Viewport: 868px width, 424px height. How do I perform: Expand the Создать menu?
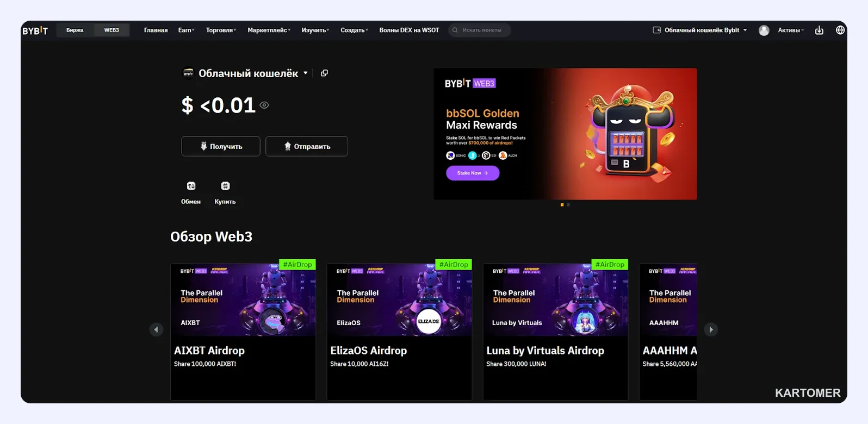355,30
